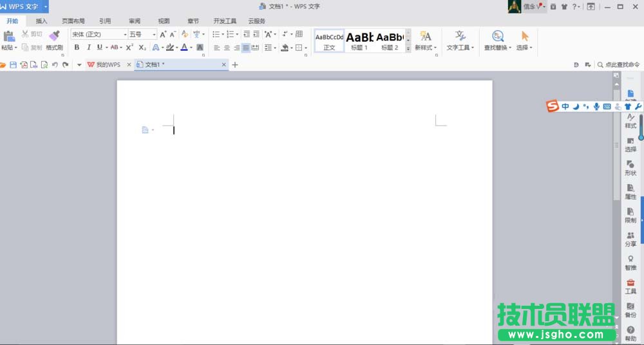Click the Format Painter (格式刷) icon

point(54,38)
